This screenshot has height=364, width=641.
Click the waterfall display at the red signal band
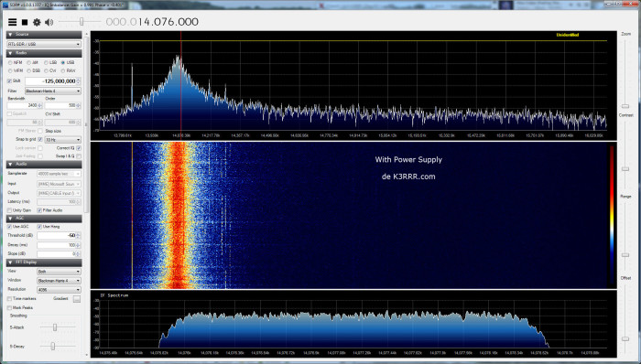point(178,215)
